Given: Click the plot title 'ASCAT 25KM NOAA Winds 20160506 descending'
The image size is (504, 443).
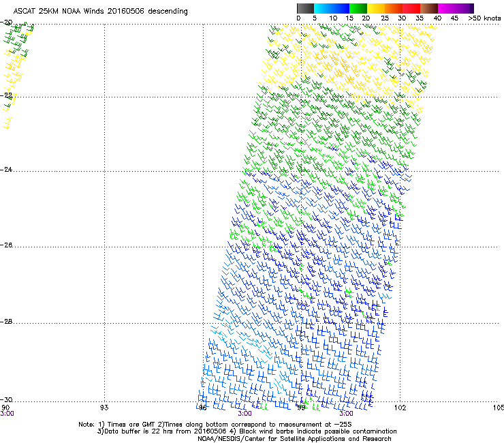Looking at the screenshot, I should tap(100, 11).
